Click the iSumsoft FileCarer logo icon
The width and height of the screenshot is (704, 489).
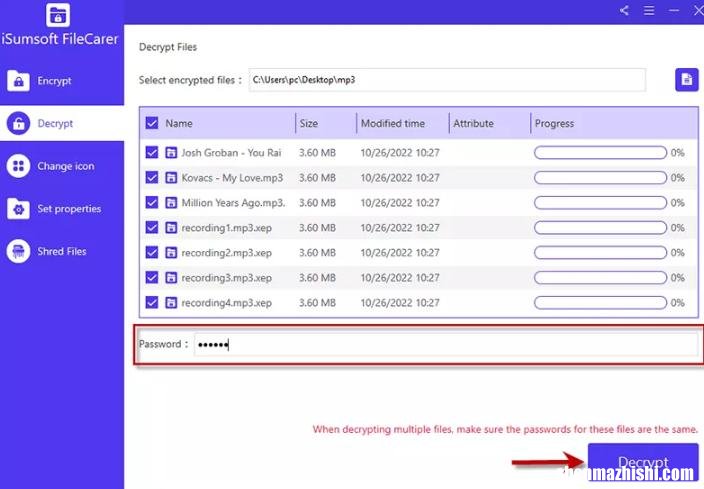click(58, 15)
